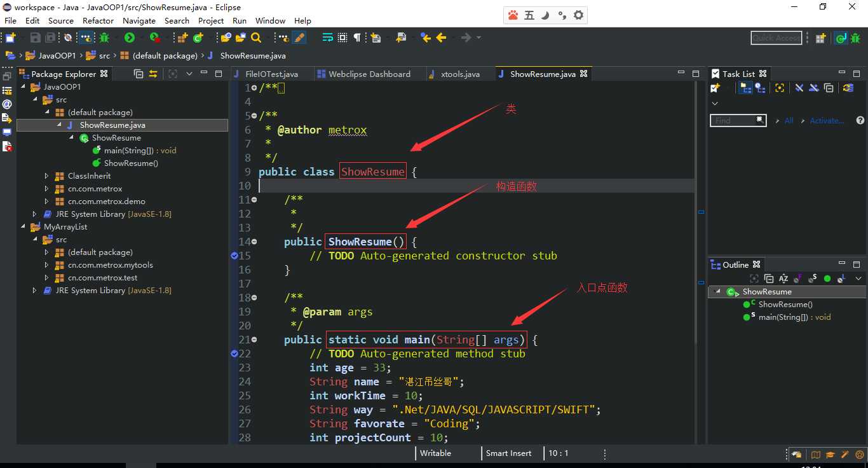The image size is (868, 468).
Task: Switch to xtools.java editor tab
Action: click(x=460, y=74)
